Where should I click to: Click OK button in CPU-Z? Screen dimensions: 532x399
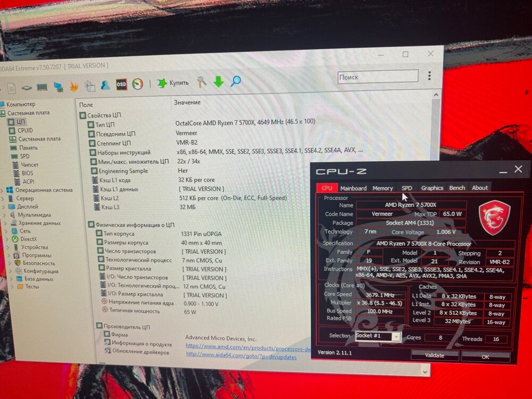(485, 356)
